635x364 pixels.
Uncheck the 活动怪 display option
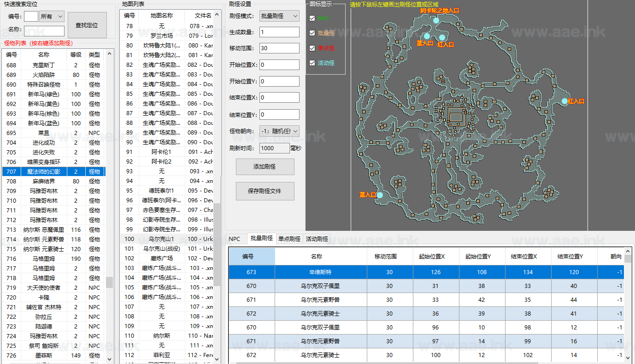pos(311,63)
